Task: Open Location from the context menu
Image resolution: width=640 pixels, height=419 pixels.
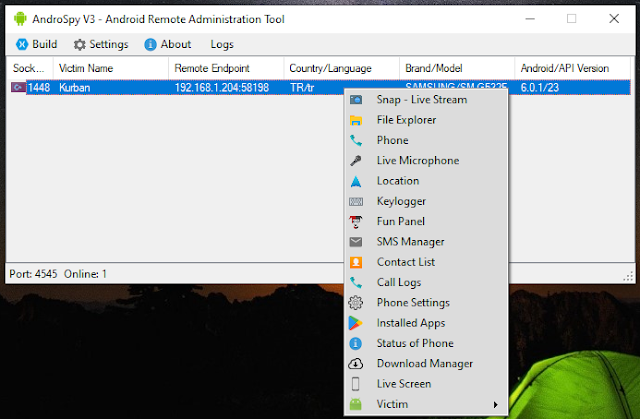Action: [426, 181]
